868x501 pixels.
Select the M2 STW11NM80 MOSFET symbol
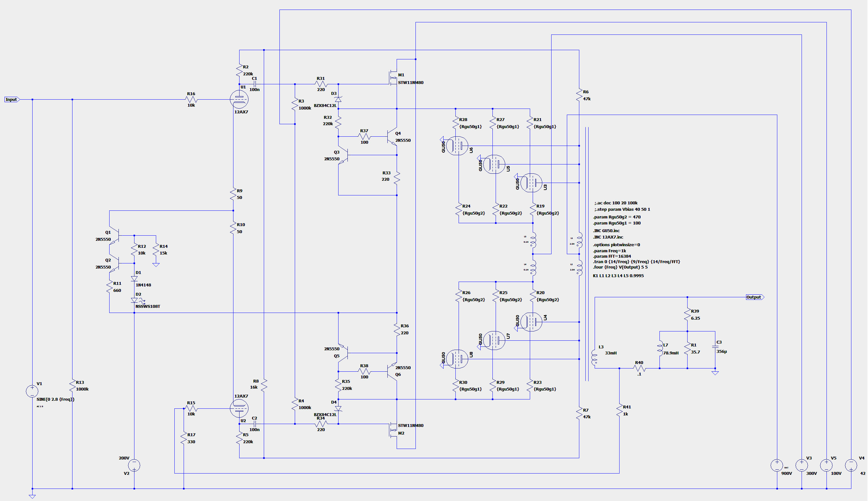[x=393, y=430]
